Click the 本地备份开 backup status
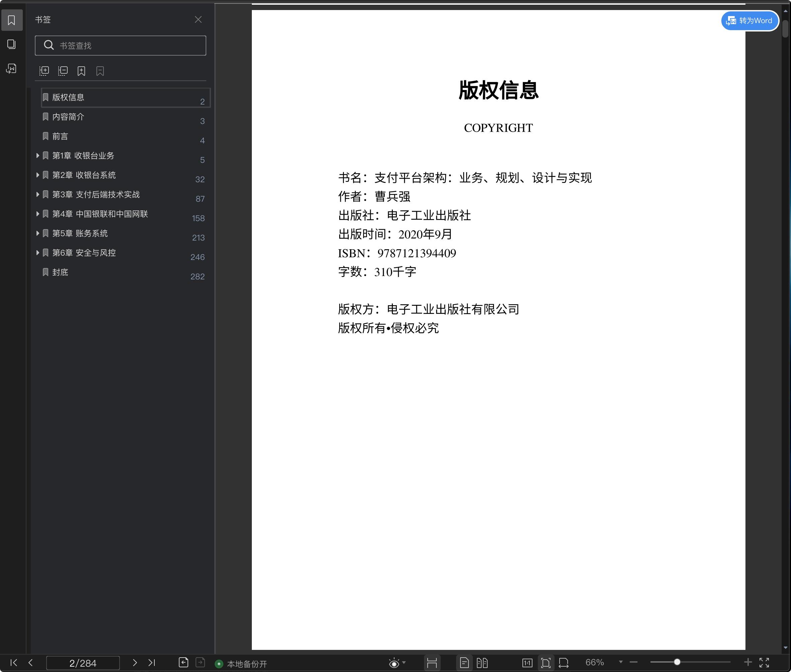The width and height of the screenshot is (791, 672). point(241,664)
